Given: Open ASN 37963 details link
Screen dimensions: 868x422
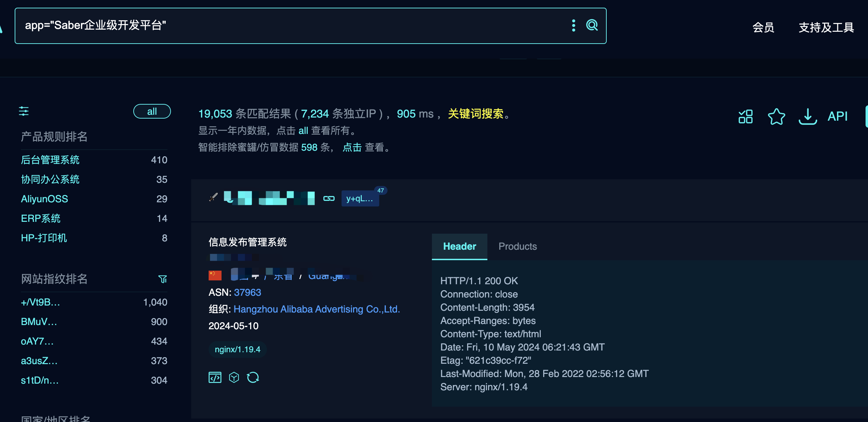Looking at the screenshot, I should [247, 292].
